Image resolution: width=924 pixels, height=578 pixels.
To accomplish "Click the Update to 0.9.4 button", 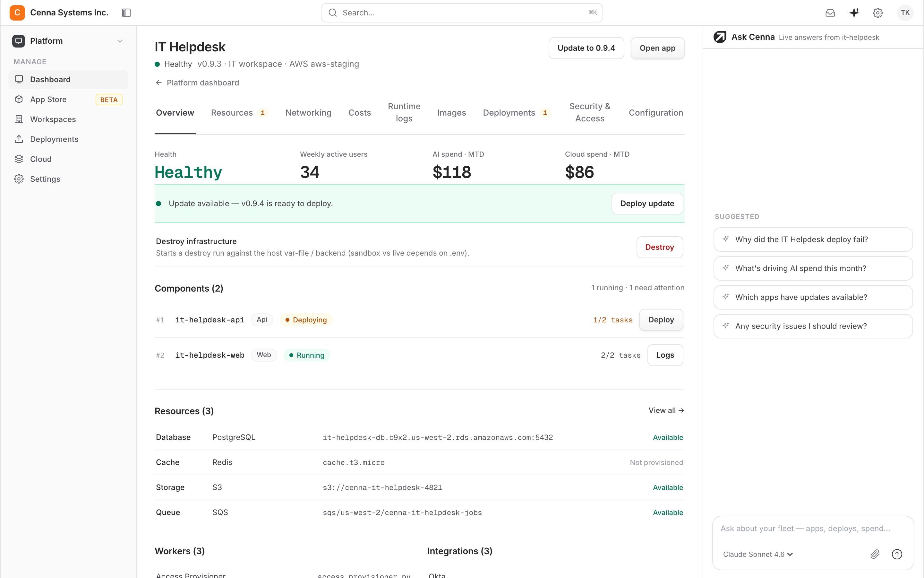I will pos(586,48).
